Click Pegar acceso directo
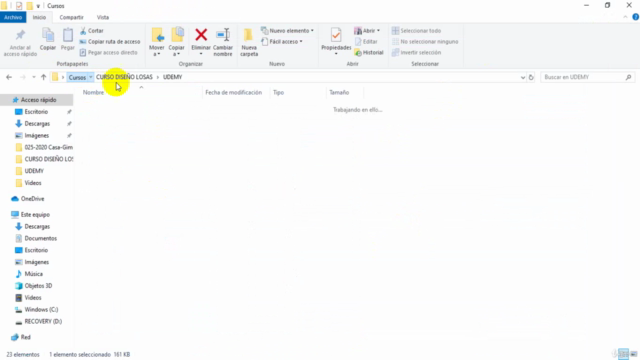 109,53
